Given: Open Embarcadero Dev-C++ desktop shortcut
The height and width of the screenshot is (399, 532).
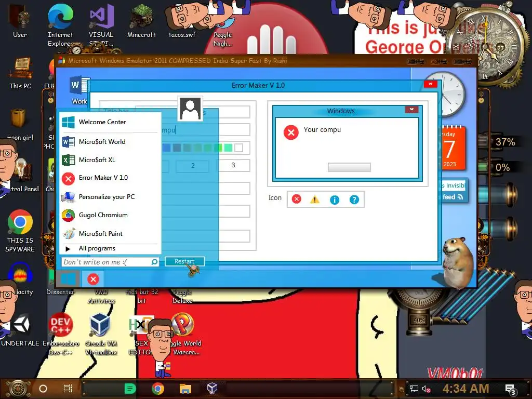Looking at the screenshot, I should 61,334.
